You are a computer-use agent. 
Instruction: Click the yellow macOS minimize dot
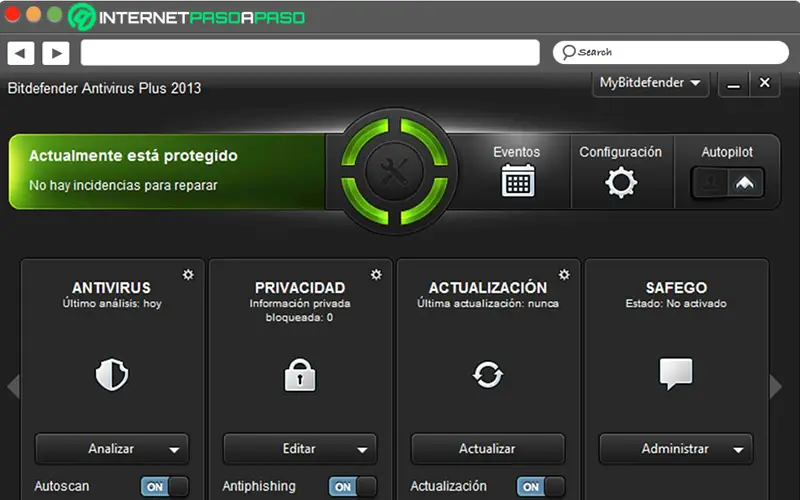33,14
